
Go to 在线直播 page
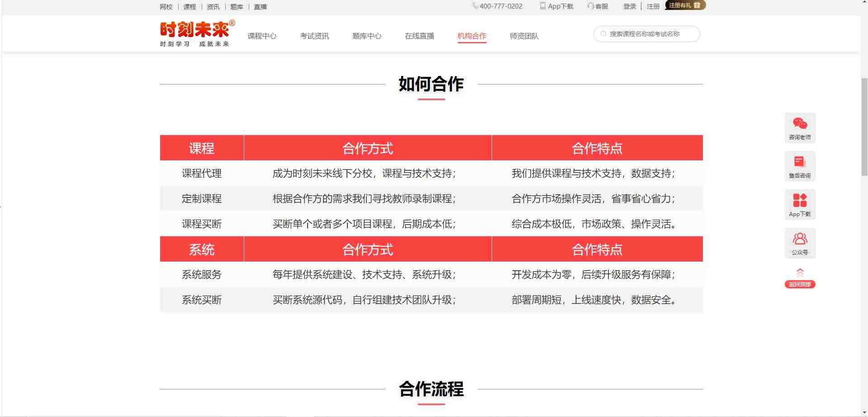point(419,36)
